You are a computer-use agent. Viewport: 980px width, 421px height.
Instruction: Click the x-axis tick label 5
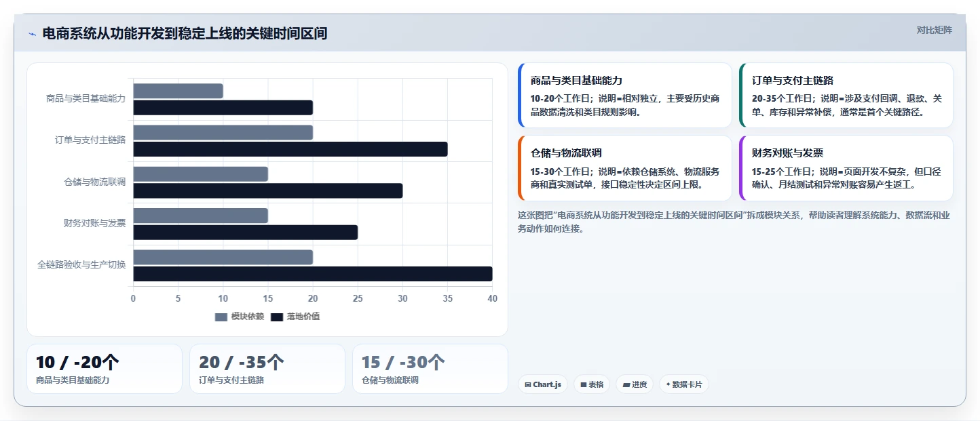coord(178,298)
